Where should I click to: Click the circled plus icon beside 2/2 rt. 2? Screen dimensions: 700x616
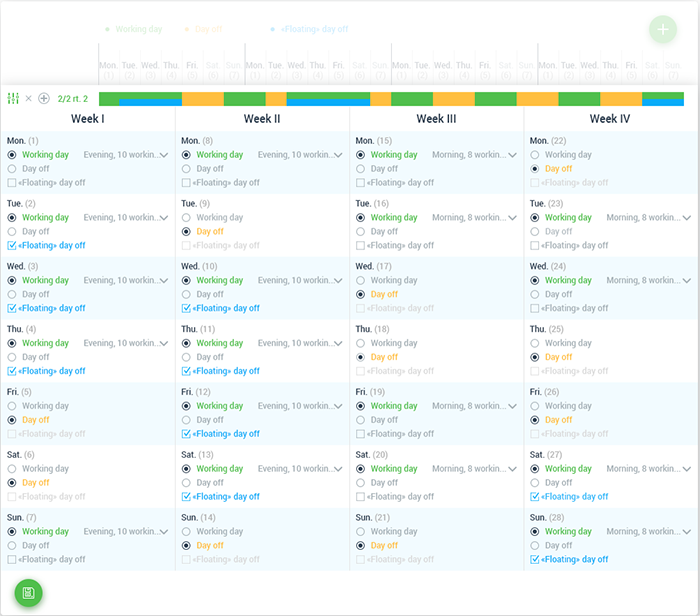[44, 98]
